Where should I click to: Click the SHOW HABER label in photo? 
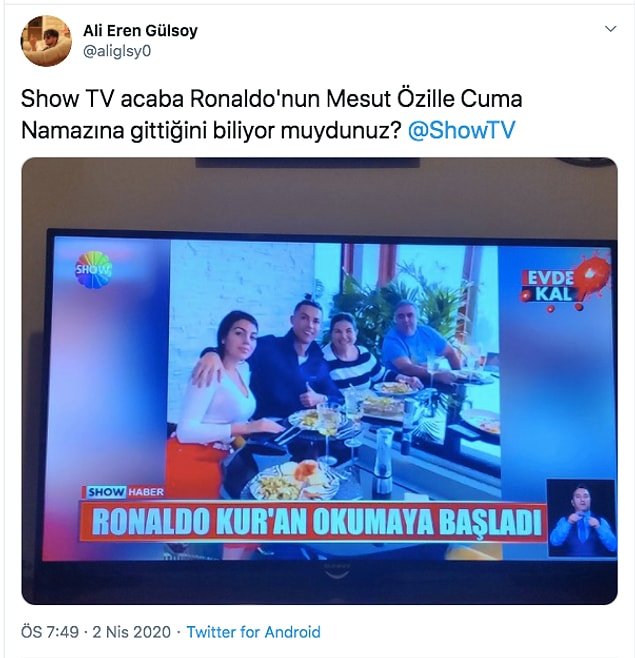pos(125,492)
